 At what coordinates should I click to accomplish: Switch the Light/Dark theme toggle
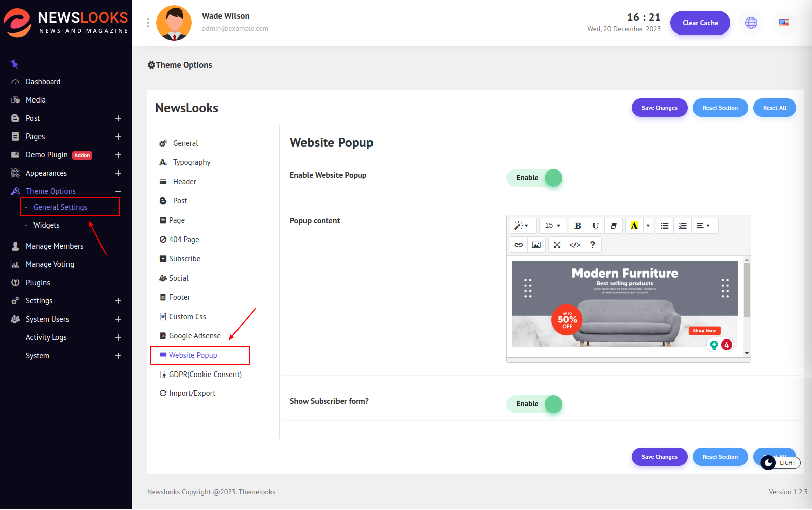coord(780,463)
